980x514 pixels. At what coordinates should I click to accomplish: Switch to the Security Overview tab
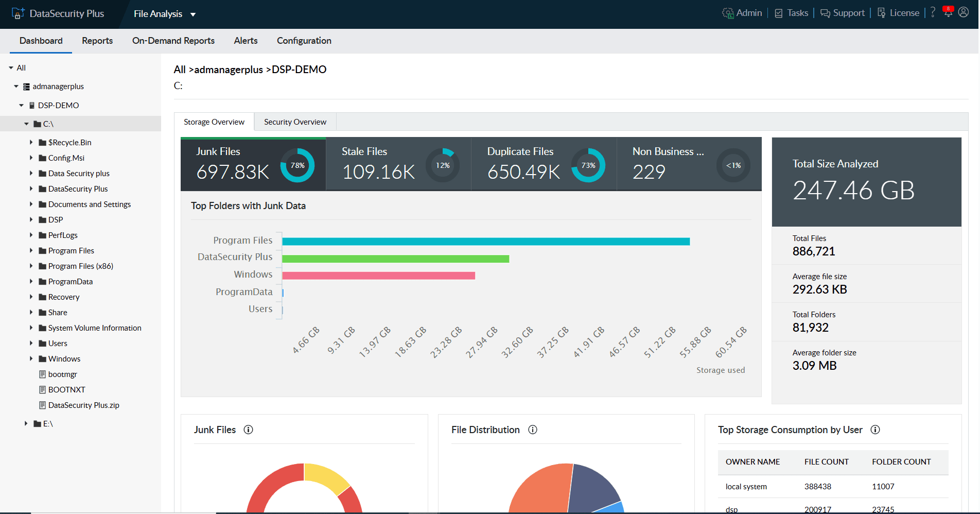coord(294,122)
